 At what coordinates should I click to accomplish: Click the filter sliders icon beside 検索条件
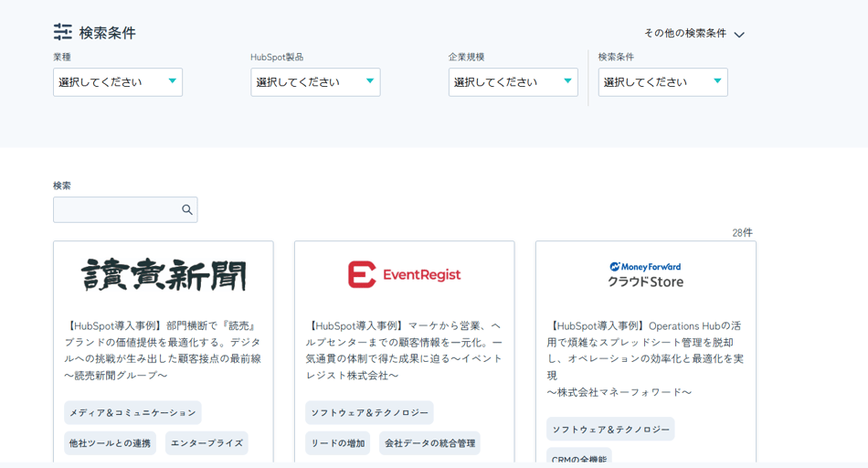click(62, 32)
